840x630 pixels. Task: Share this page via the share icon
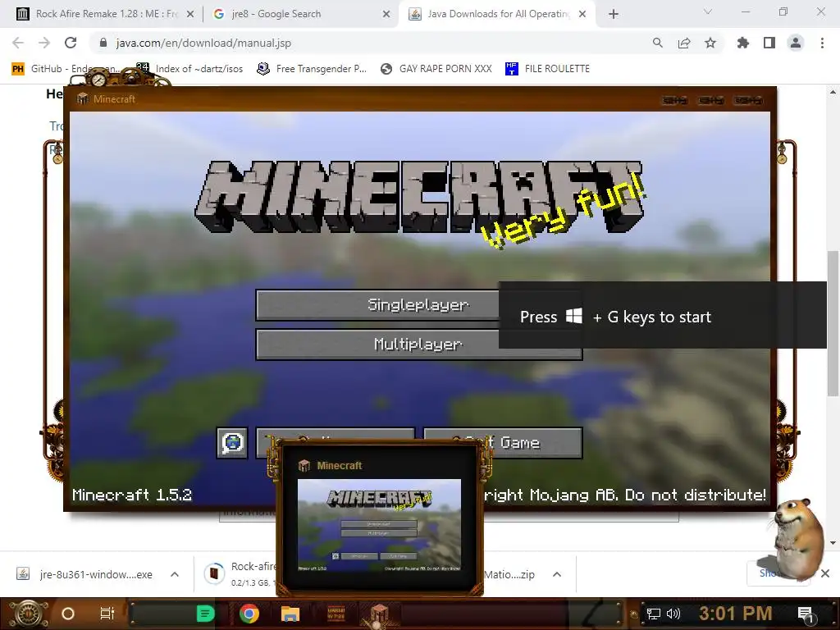coord(684,43)
